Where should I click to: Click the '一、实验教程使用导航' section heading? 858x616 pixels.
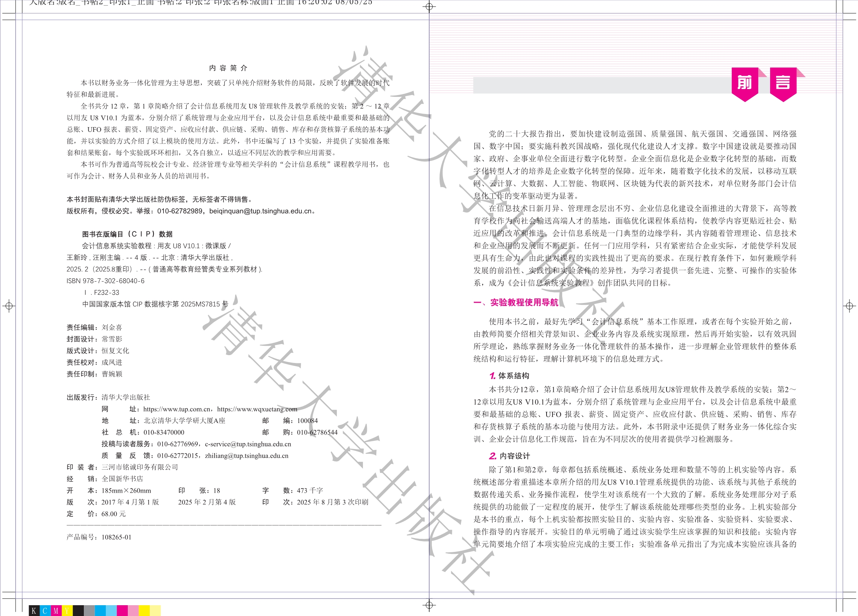point(516,302)
